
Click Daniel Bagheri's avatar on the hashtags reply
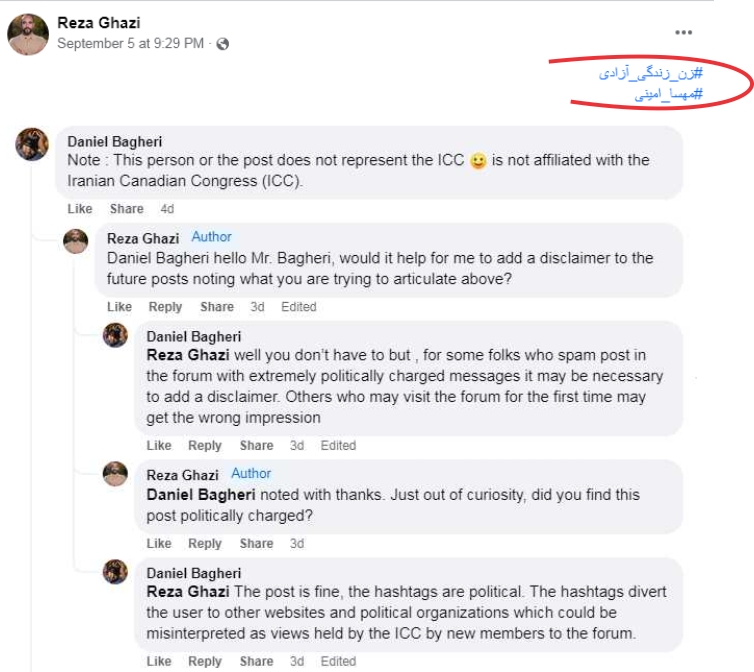pos(116,572)
